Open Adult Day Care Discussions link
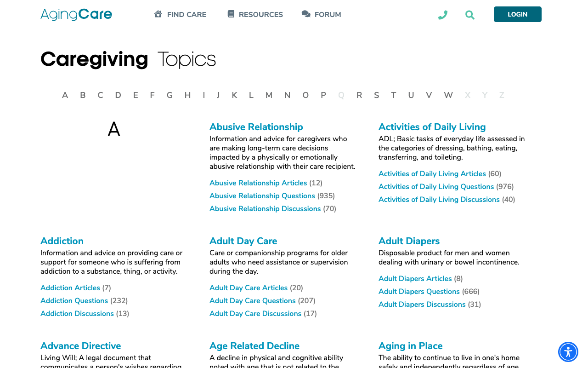 point(255,314)
